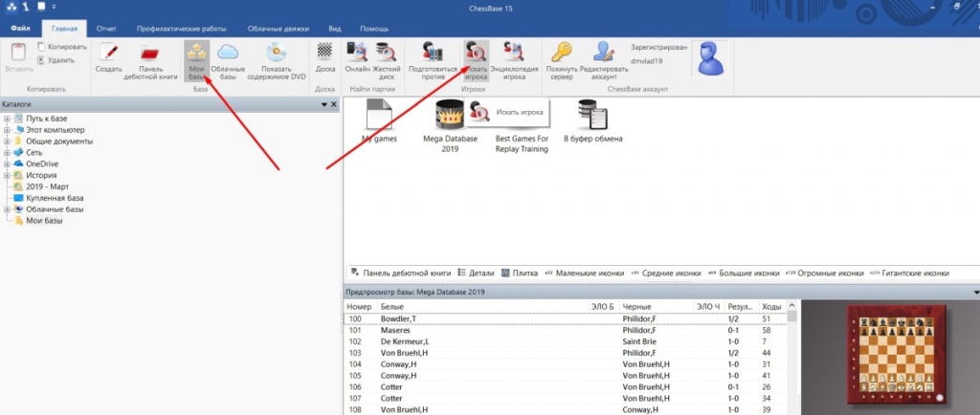Open Best Games For Replay Training database
The height and width of the screenshot is (415, 980).
pyautogui.click(x=522, y=144)
